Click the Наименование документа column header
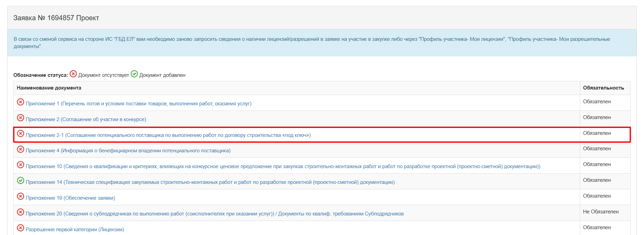This screenshot has height=235, width=644. (49, 88)
